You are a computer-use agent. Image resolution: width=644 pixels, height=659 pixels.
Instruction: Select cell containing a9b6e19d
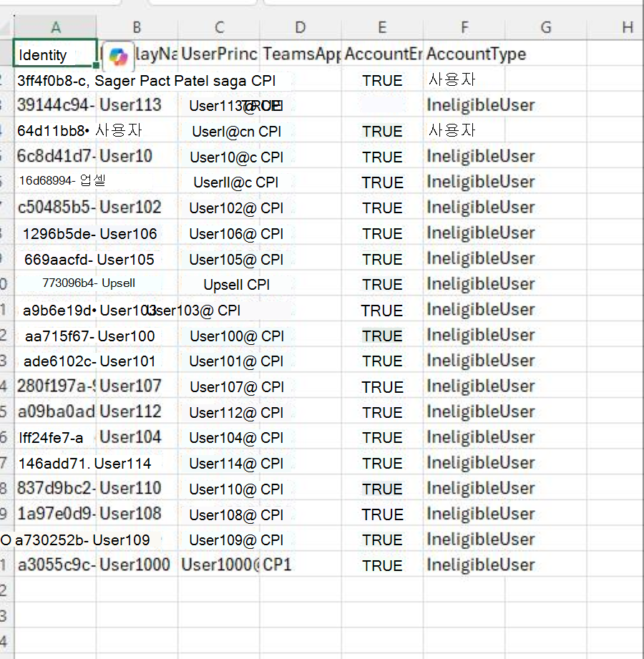click(x=56, y=310)
